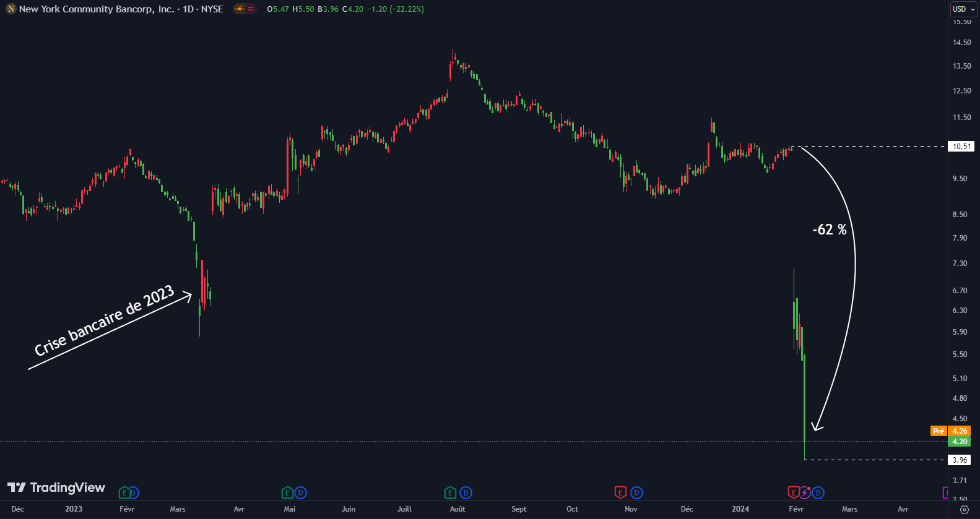The width and height of the screenshot is (980, 519).
Task: Click the May 2023 dividend D marker
Action: 300,493
